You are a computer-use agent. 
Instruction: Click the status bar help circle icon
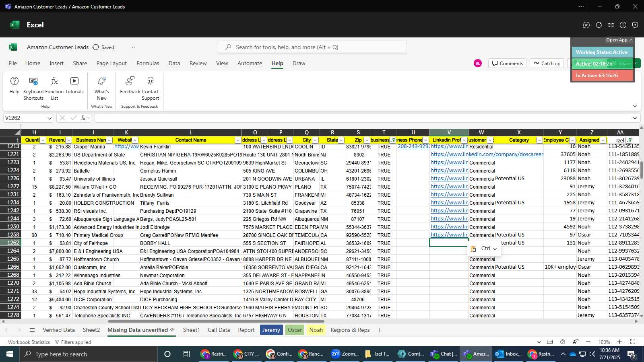pos(563,342)
